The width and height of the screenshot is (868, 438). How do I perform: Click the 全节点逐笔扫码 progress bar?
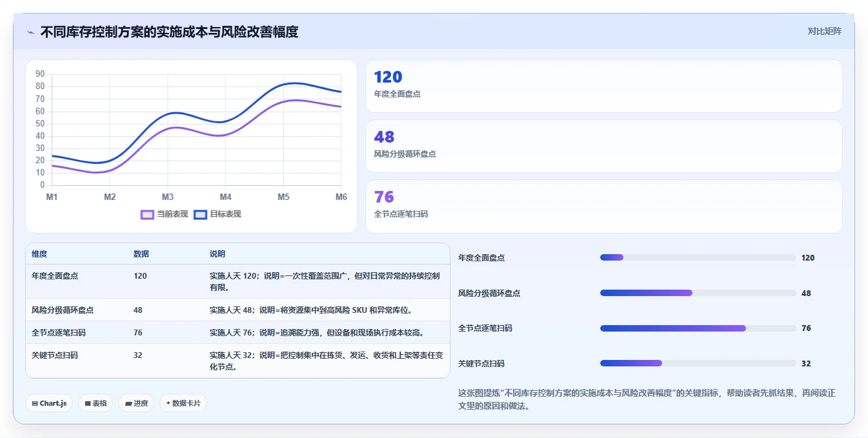(x=698, y=328)
